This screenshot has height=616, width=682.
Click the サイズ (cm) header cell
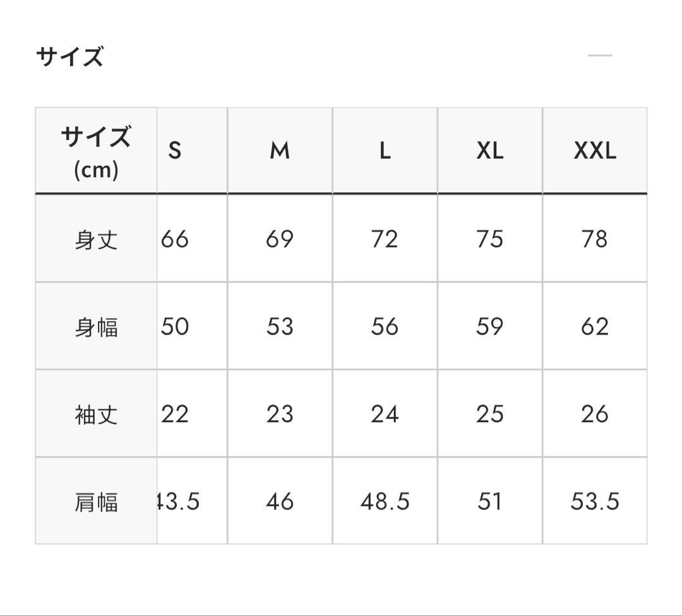pyautogui.click(x=96, y=150)
